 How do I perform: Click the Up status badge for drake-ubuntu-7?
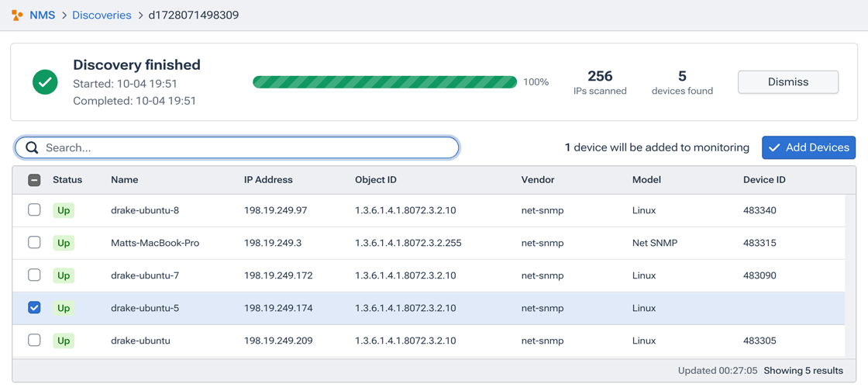[64, 275]
